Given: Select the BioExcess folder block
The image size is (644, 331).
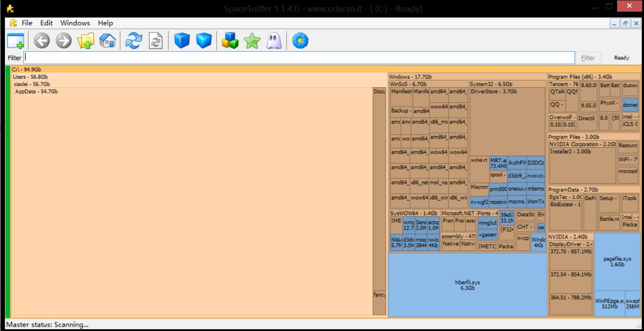Looking at the screenshot, I should (566, 216).
